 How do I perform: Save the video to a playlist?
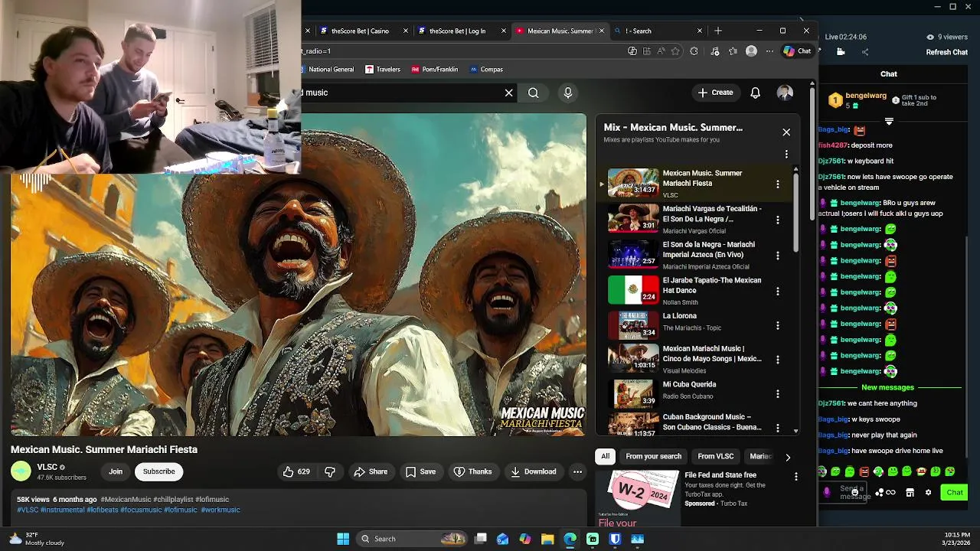tap(420, 471)
